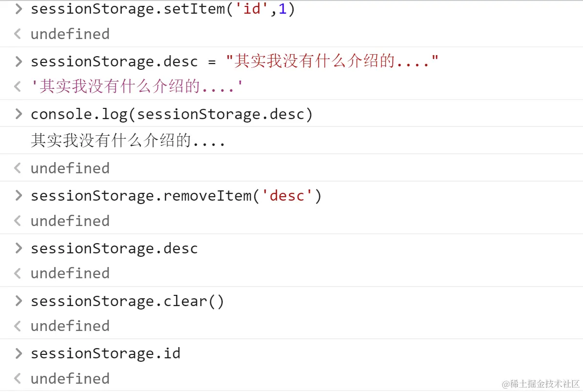The width and height of the screenshot is (583, 392).
Task: Click the input chevron before sessionStorage.id
Action: coord(19,353)
